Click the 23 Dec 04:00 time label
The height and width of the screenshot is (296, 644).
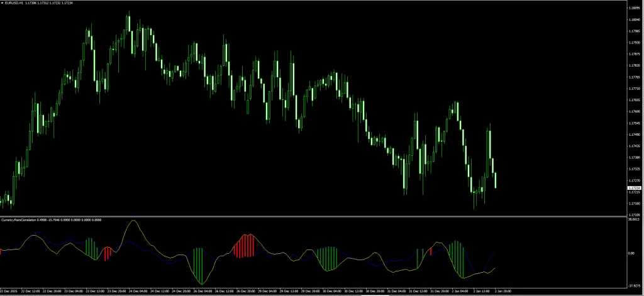click(74, 291)
